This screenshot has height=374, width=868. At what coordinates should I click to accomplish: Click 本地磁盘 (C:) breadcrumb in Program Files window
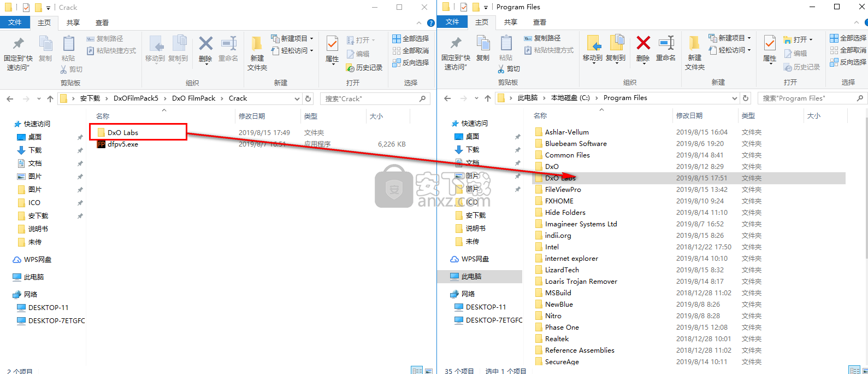[x=570, y=98]
